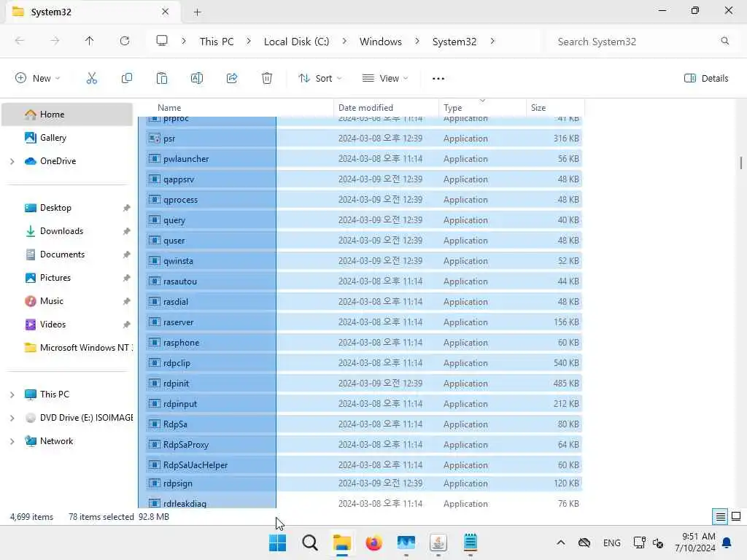Switch to details list view icon in status bar
747x560 pixels.
[x=720, y=517]
